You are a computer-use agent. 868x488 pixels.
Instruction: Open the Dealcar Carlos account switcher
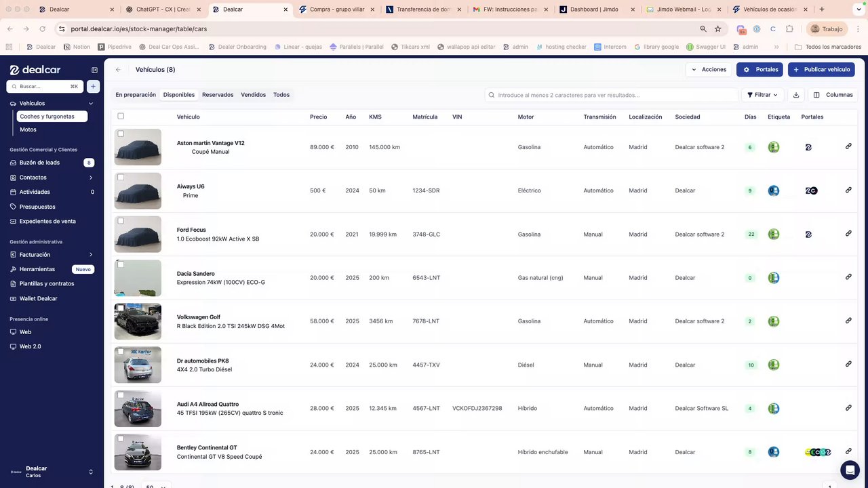(52, 472)
